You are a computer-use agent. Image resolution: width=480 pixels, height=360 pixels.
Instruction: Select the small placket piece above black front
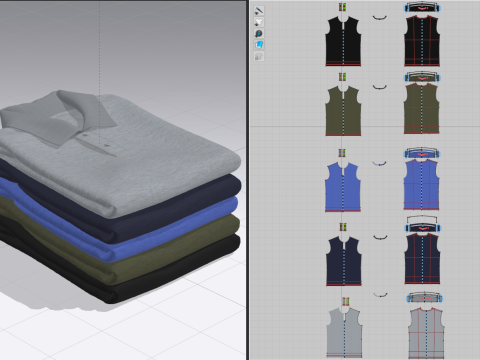pyautogui.click(x=342, y=7)
